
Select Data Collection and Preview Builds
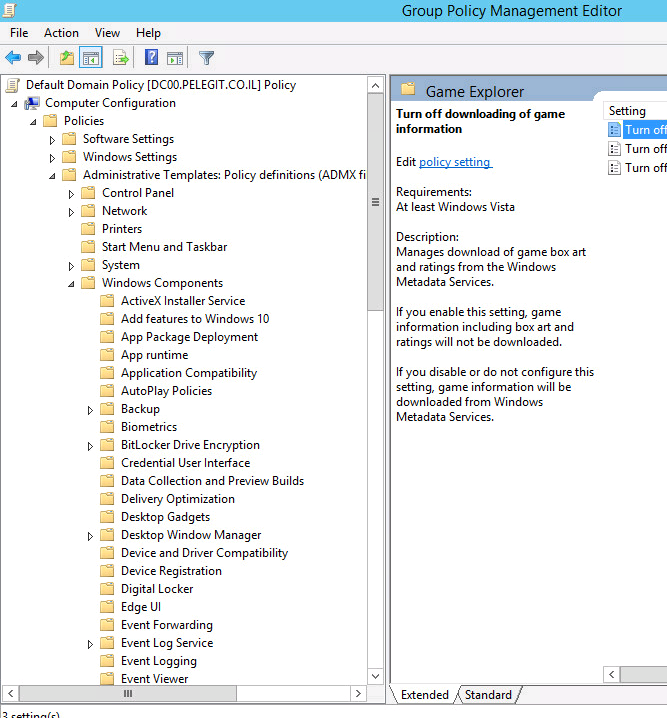pyautogui.click(x=212, y=481)
